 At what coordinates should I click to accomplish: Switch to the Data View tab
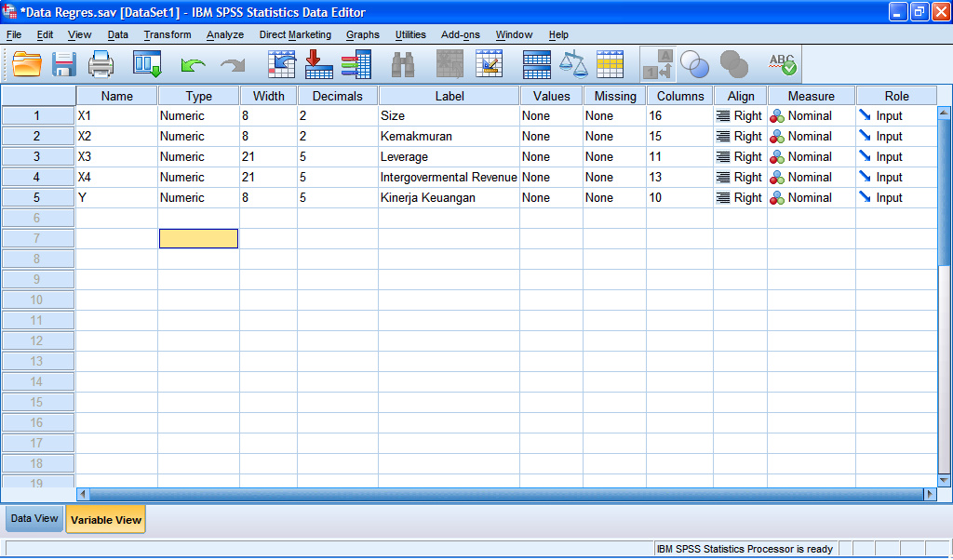click(34, 519)
